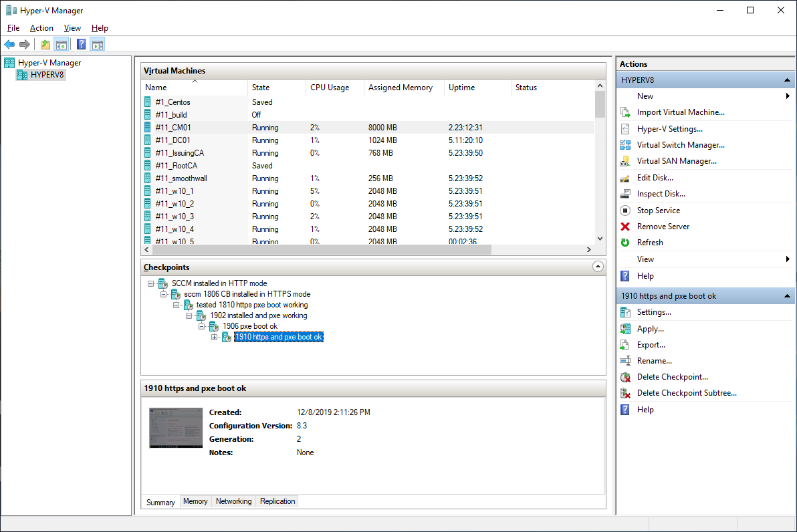Image resolution: width=797 pixels, height=532 pixels.
Task: Click the Edit Disk icon
Action: click(x=625, y=178)
